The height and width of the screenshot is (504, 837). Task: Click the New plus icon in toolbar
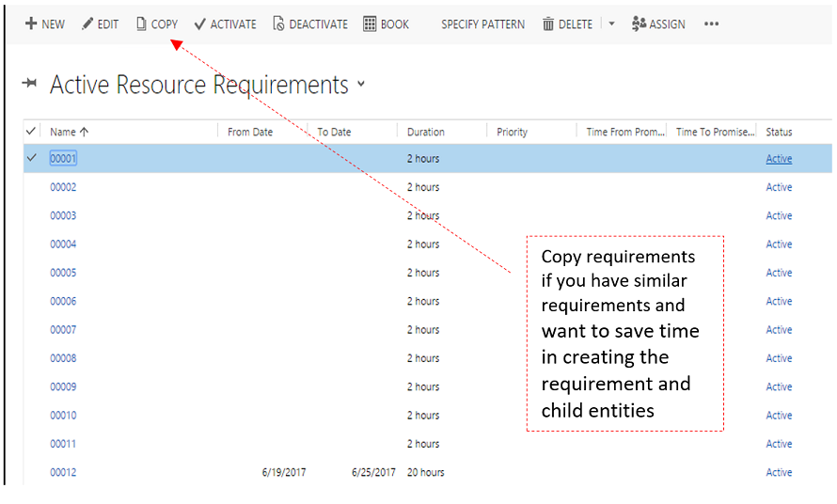30,24
